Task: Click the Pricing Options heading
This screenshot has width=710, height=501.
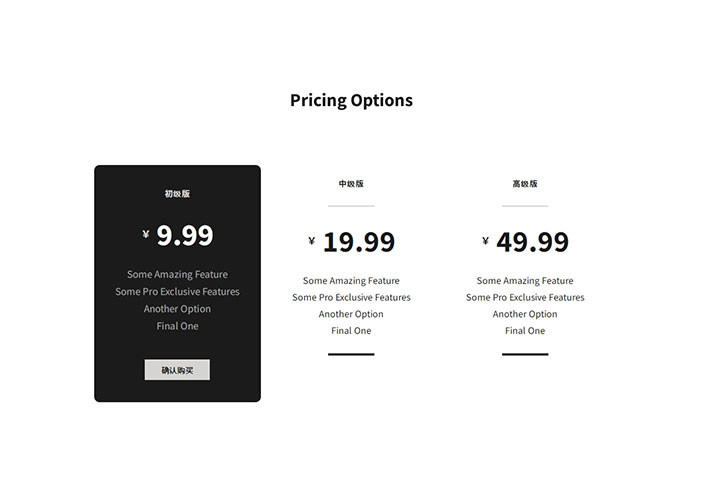Action: (x=351, y=100)
